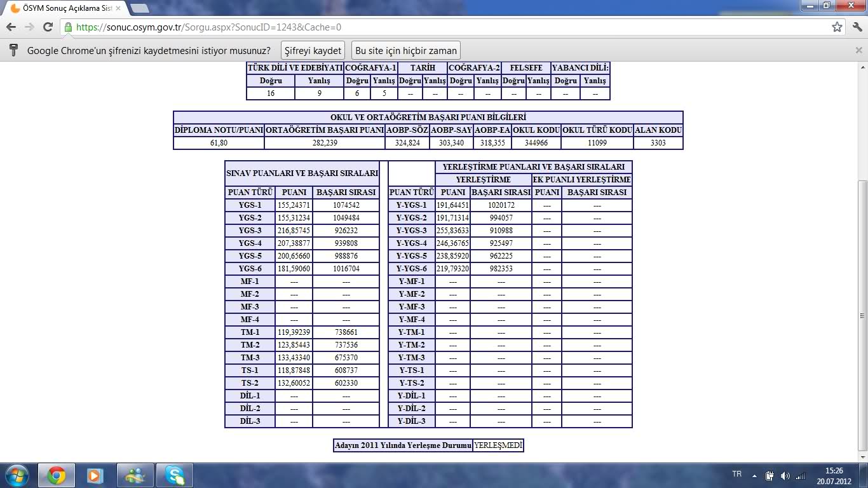Click the YGS-2 rank 1049484
This screenshot has height=488, width=868.
346,218
